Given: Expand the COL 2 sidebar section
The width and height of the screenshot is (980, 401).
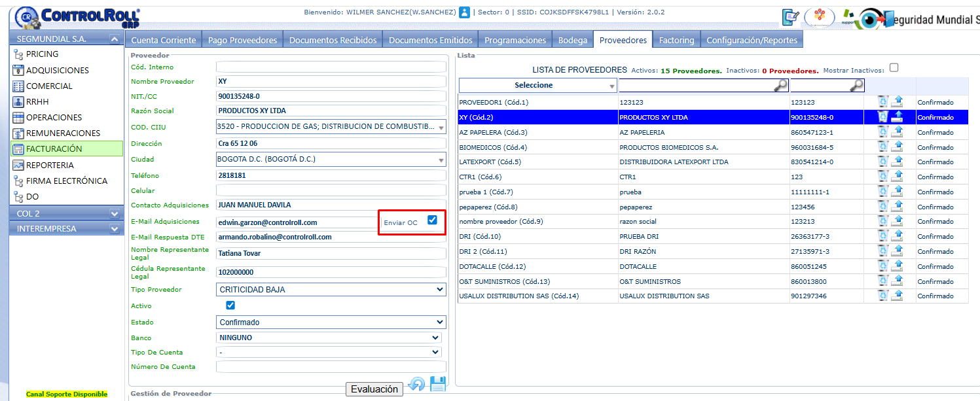Looking at the screenshot, I should click(115, 214).
